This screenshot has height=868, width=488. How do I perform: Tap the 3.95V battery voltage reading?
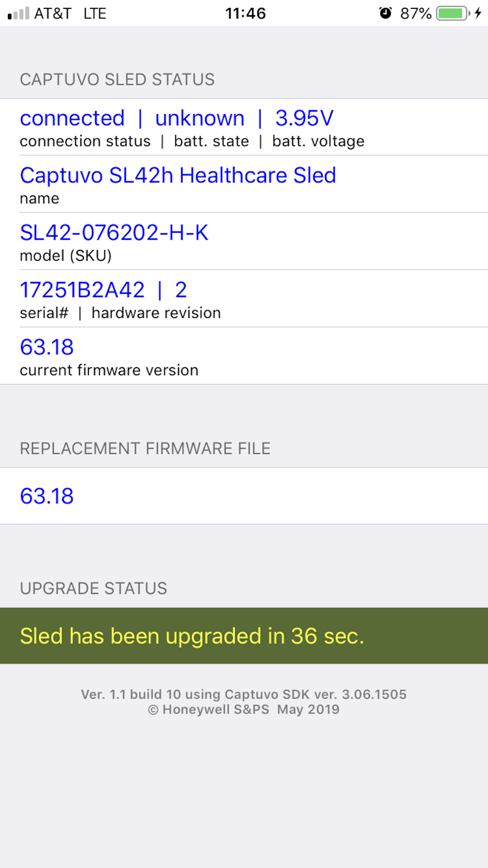pos(304,118)
